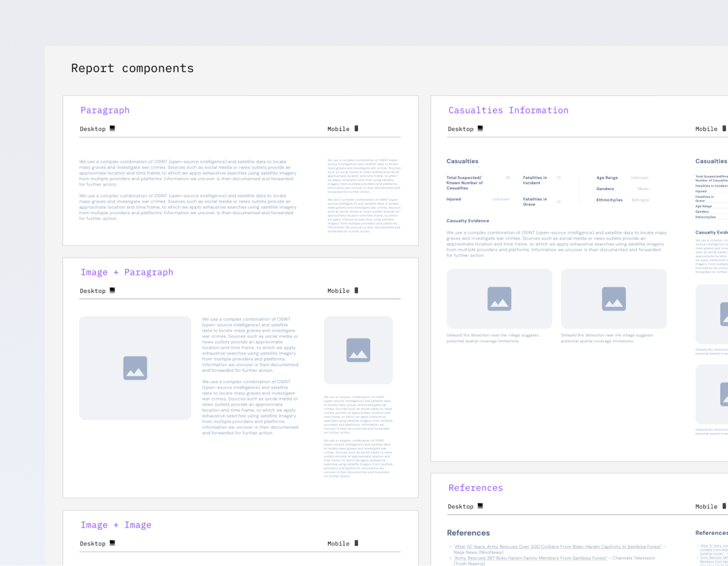Click the Desktop monitor icon under Image + Image
The height and width of the screenshot is (566, 728).
pos(112,543)
